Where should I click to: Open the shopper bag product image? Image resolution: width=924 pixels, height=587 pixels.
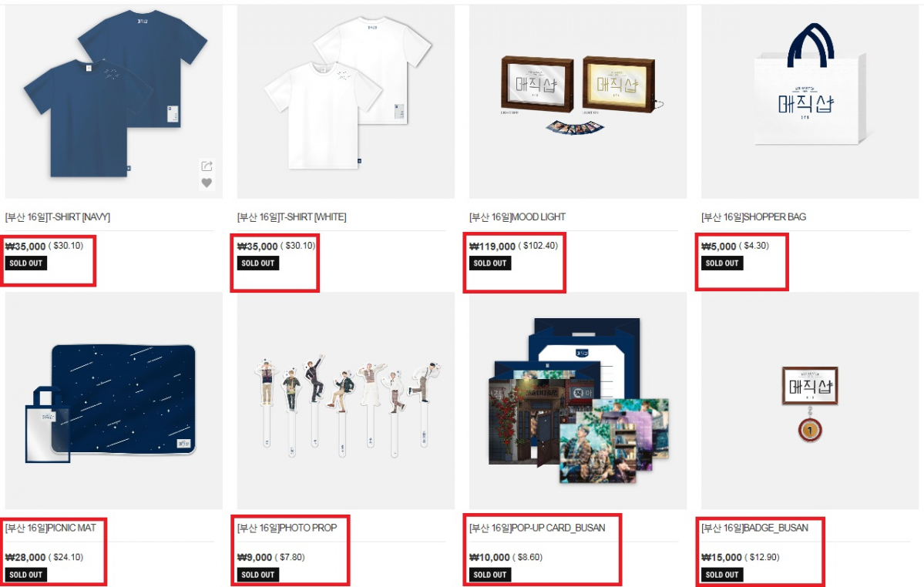pos(810,102)
